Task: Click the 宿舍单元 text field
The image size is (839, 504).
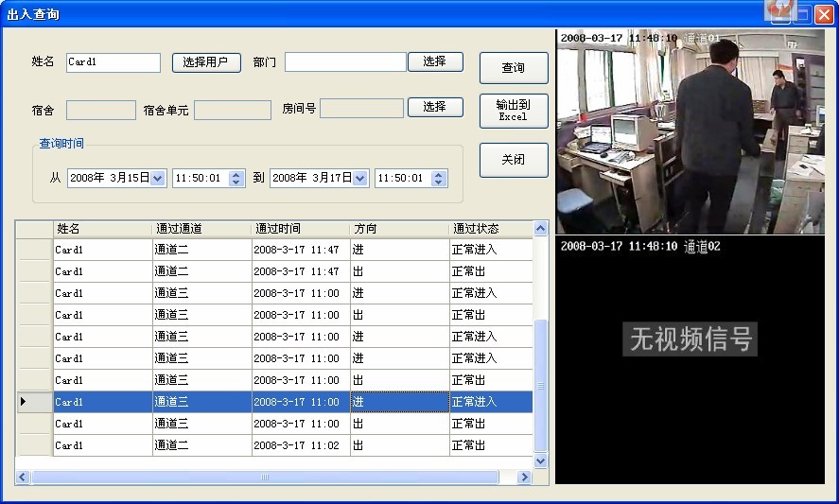Action: click(233, 111)
